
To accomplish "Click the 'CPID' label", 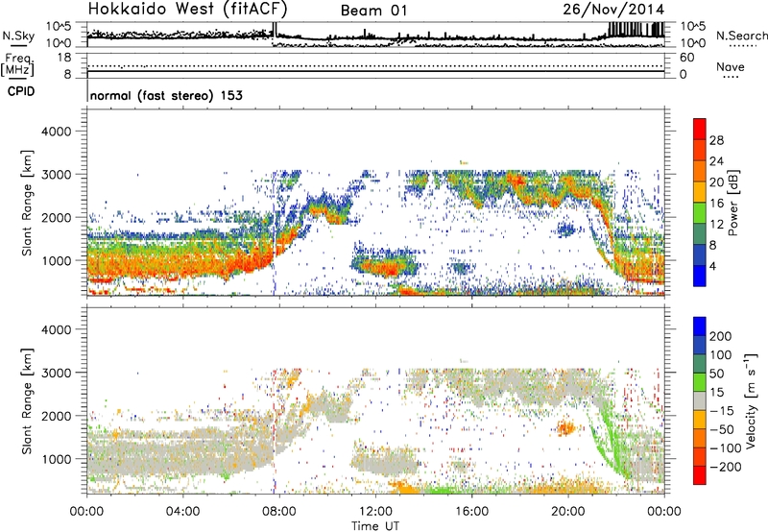I will [21, 91].
